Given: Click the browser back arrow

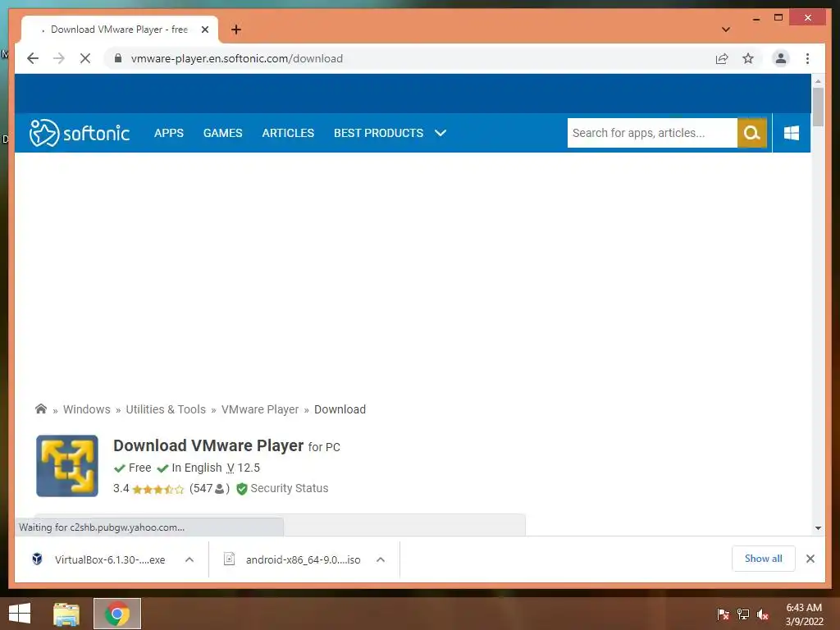Looking at the screenshot, I should point(33,58).
